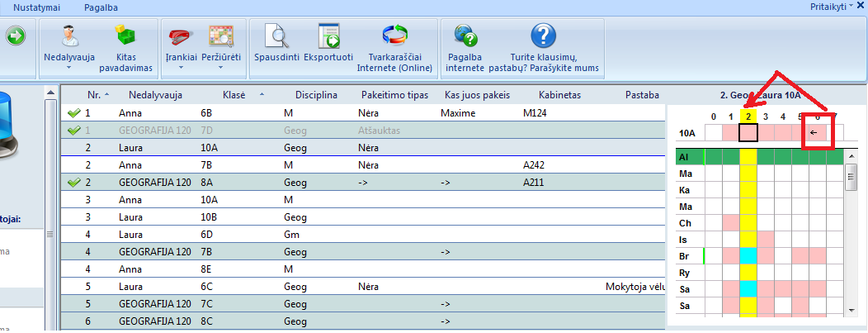The height and width of the screenshot is (333, 868).
Task: Open the Nedalyvauja absent teacher icon
Action: pyautogui.click(x=68, y=36)
